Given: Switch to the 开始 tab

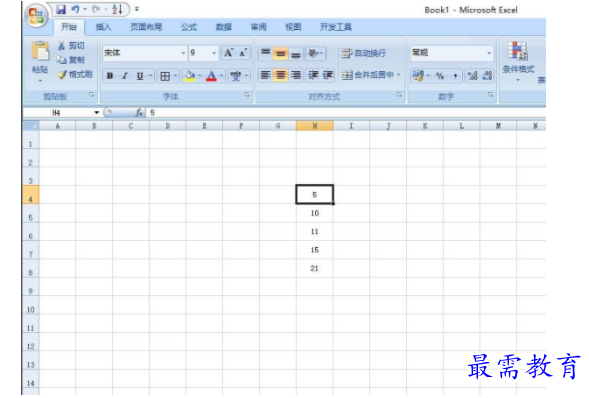Looking at the screenshot, I should pos(69,27).
